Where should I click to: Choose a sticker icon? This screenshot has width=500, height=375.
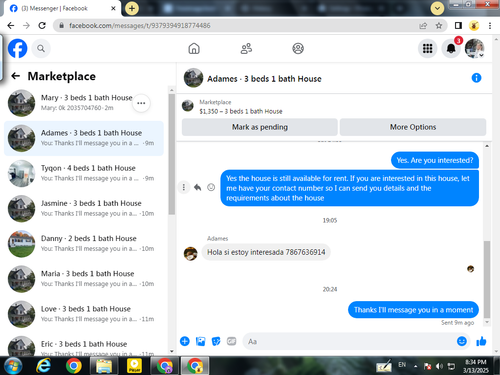(x=216, y=341)
